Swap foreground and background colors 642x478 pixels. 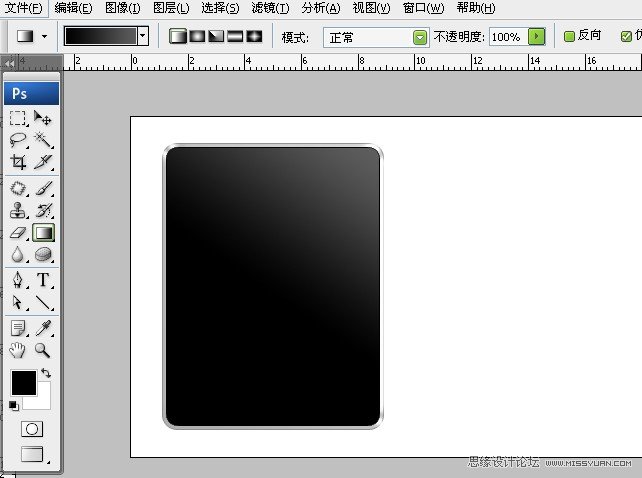pos(46,373)
